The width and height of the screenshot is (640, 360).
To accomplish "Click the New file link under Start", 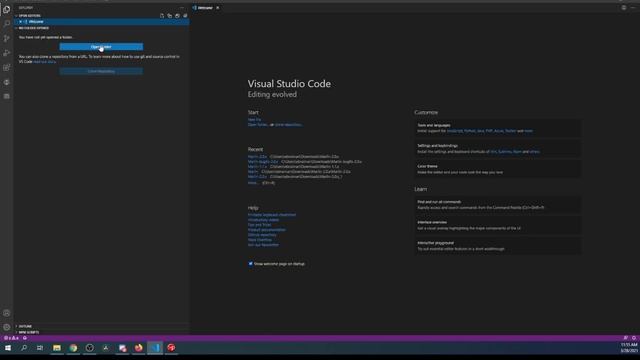I will click(254, 120).
